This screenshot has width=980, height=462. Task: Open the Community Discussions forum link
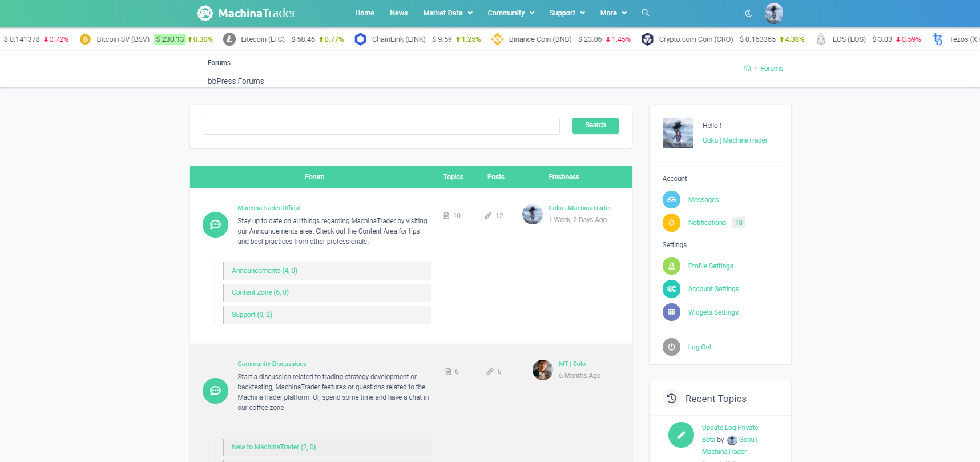272,364
